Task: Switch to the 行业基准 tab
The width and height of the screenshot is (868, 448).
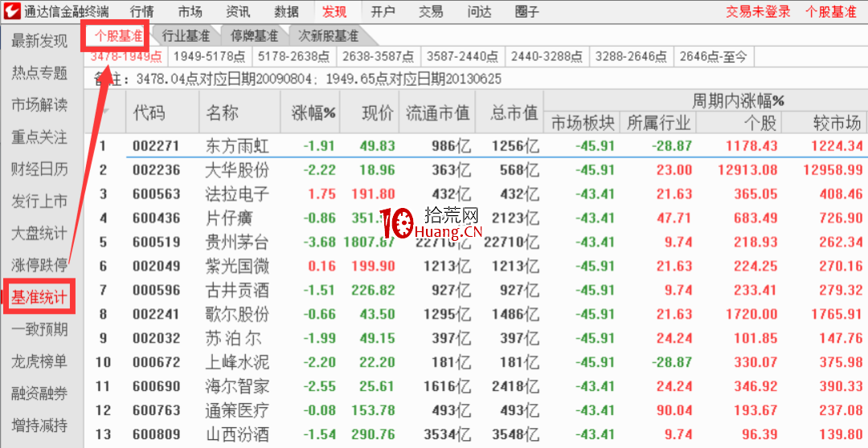Action: [x=186, y=36]
